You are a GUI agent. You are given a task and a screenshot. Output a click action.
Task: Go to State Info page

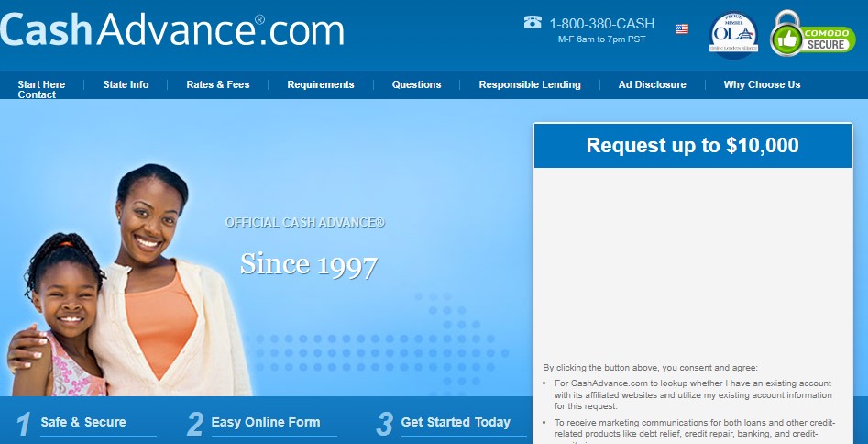pyautogui.click(x=126, y=84)
